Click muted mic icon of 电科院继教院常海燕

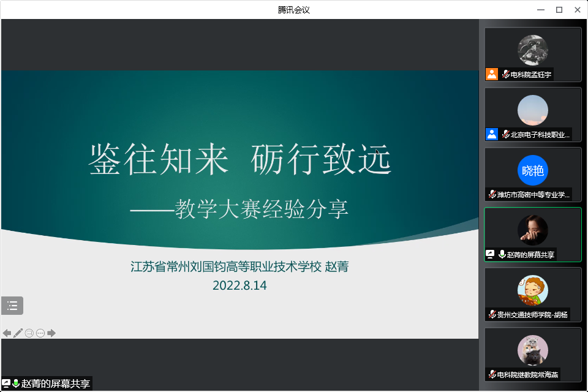492,374
